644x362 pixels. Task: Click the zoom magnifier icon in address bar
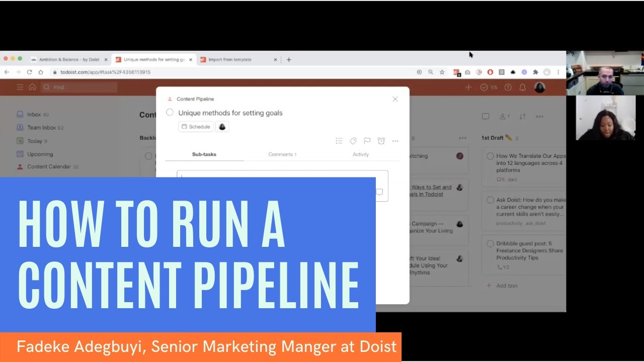click(431, 72)
